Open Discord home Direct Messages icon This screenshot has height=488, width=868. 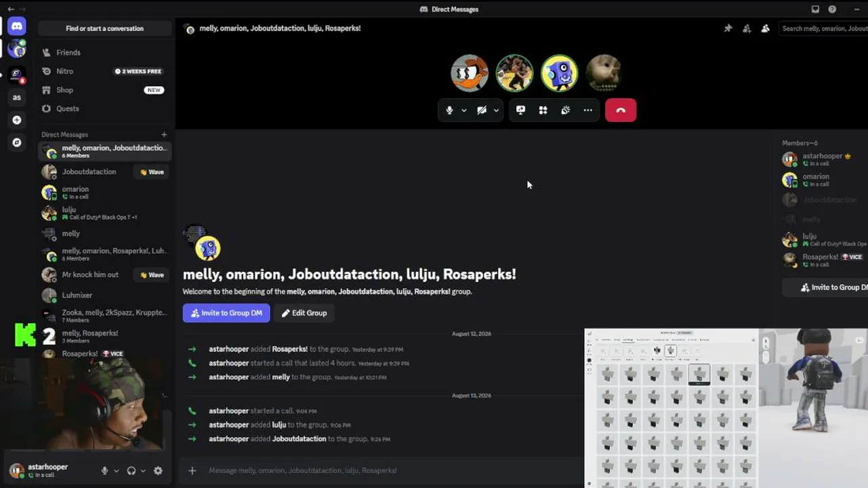point(17,26)
